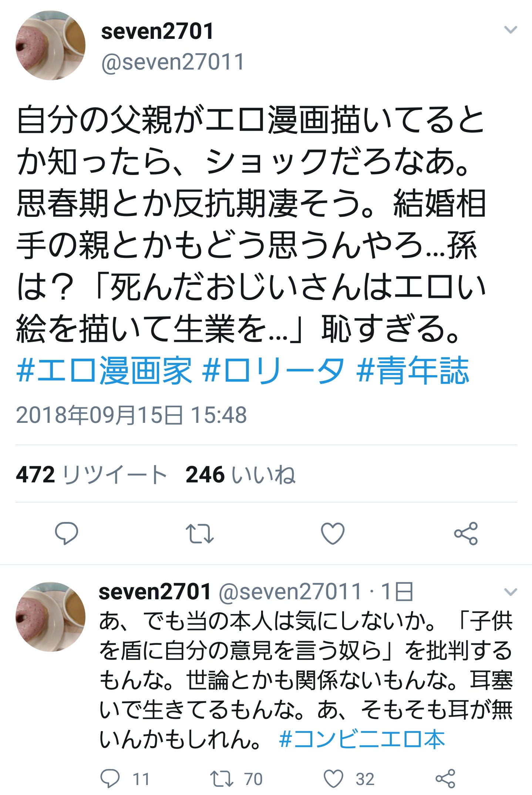The image size is (532, 795).
Task: Open the reply tweet's avatar
Action: (x=50, y=617)
